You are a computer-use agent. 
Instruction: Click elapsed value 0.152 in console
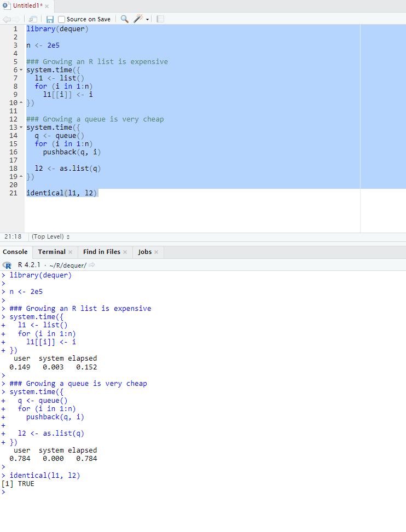pyautogui.click(x=86, y=367)
